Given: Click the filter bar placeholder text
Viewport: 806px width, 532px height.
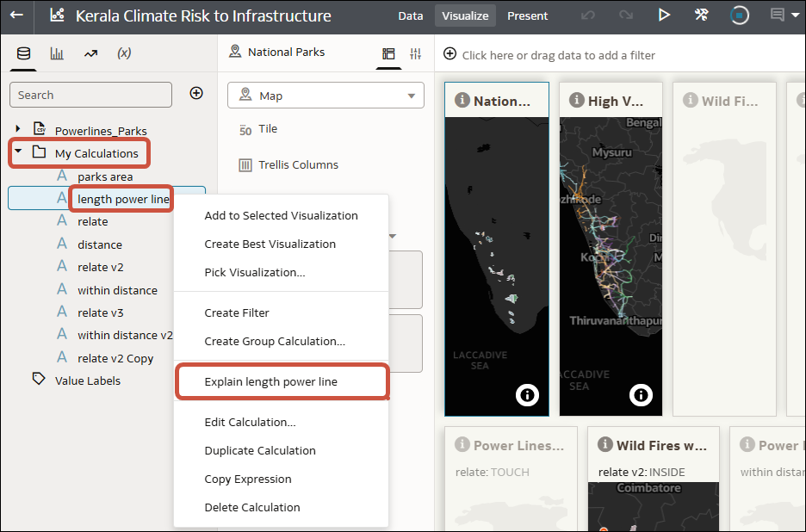Looking at the screenshot, I should click(x=558, y=55).
